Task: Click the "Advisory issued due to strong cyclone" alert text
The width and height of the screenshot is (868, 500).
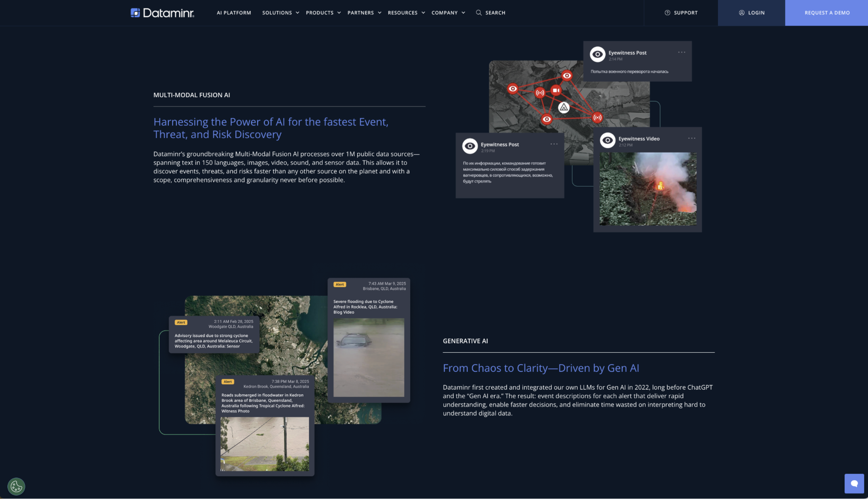Action: (x=213, y=341)
